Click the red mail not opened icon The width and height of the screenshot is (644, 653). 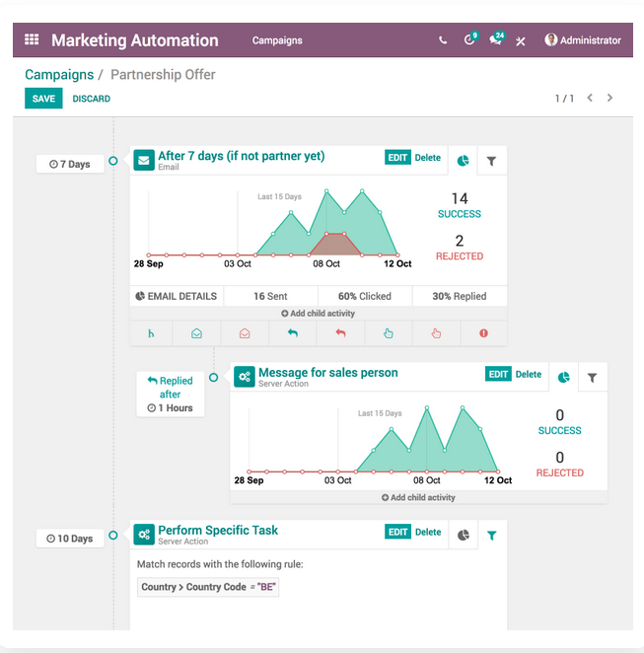click(x=245, y=333)
